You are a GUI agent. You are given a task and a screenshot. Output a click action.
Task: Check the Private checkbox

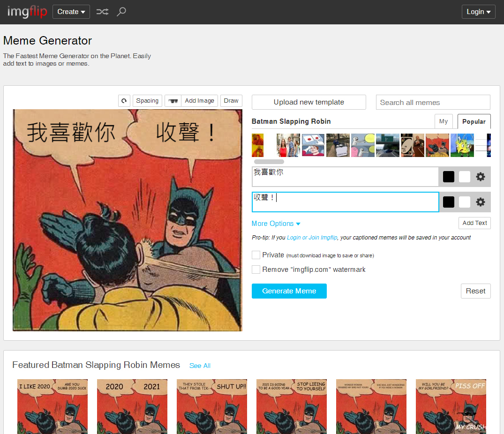pyautogui.click(x=256, y=255)
